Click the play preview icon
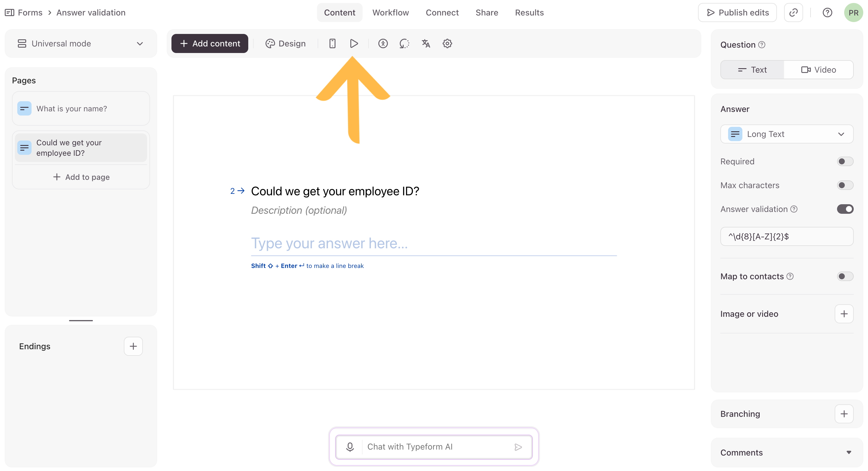Image resolution: width=868 pixels, height=471 pixels. [x=354, y=43]
